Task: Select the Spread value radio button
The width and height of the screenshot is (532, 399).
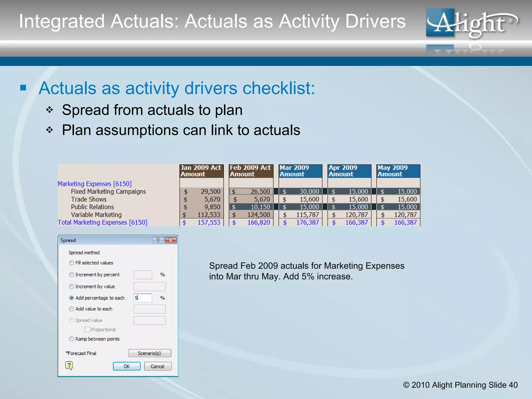Action: coord(71,320)
